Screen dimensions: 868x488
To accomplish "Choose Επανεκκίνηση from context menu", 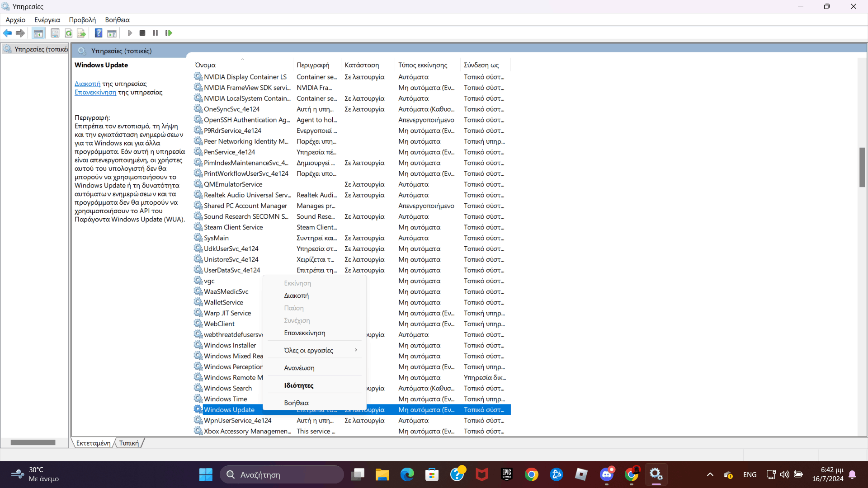I will click(x=304, y=333).
